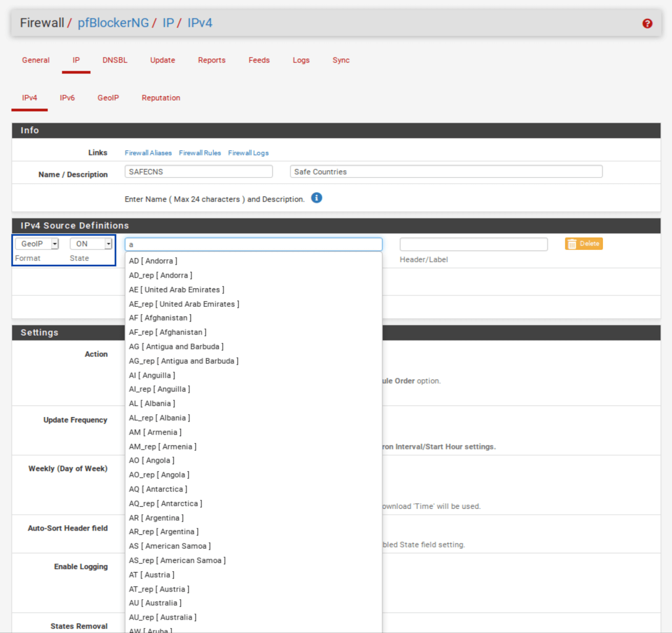The image size is (672, 633).
Task: Select AI_rep [ Anguilla ] suggestion
Action: (254, 390)
